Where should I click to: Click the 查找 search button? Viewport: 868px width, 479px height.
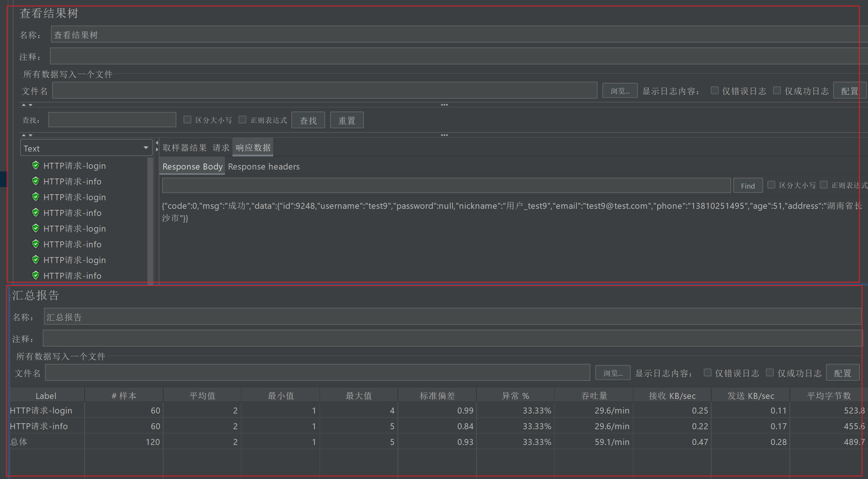click(308, 120)
